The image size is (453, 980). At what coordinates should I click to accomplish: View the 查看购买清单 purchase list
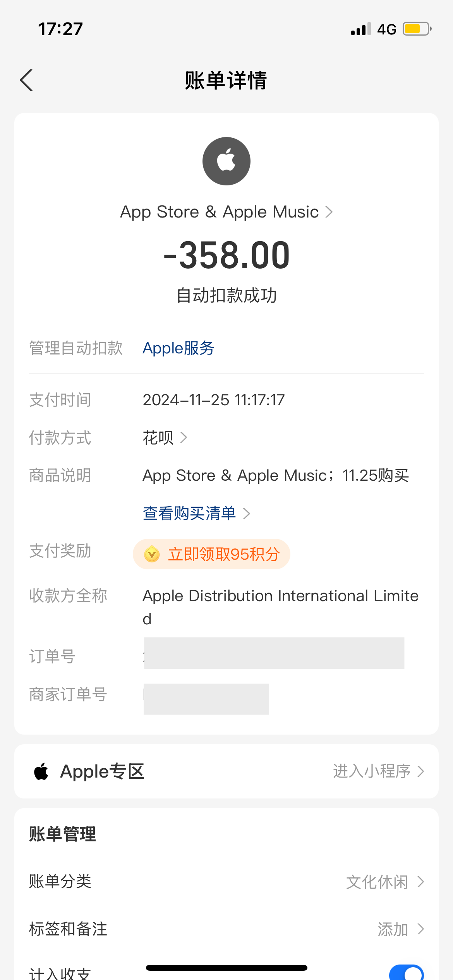click(x=196, y=514)
